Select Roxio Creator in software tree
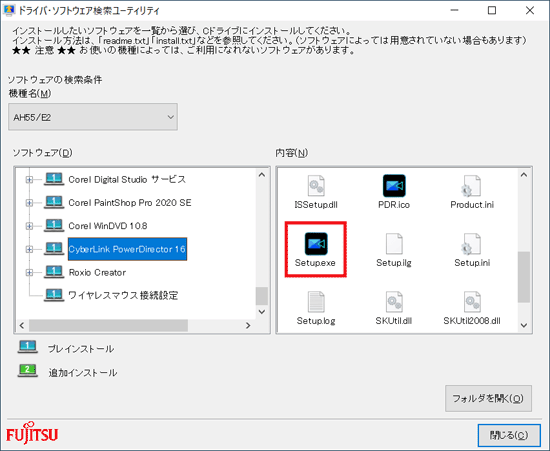The width and height of the screenshot is (550, 451). coord(97,272)
